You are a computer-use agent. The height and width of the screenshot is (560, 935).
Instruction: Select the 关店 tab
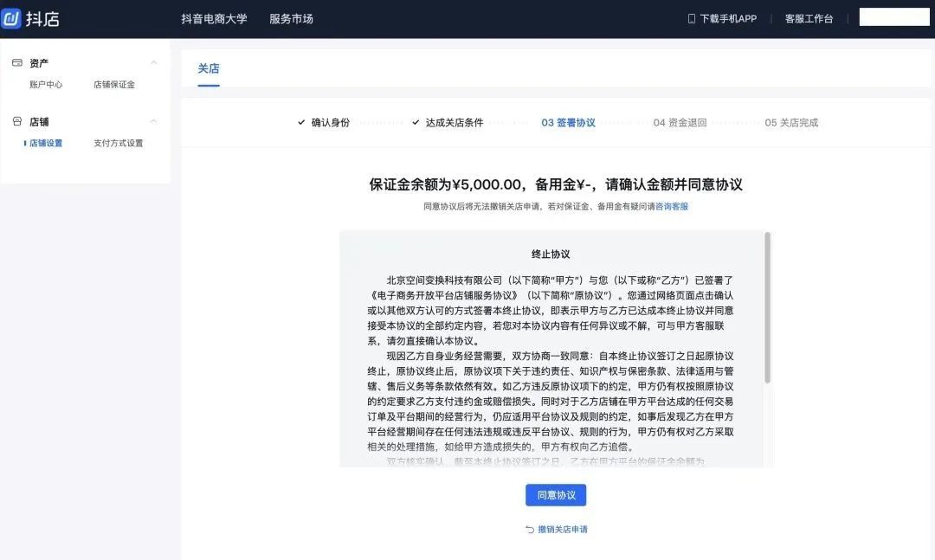click(209, 68)
